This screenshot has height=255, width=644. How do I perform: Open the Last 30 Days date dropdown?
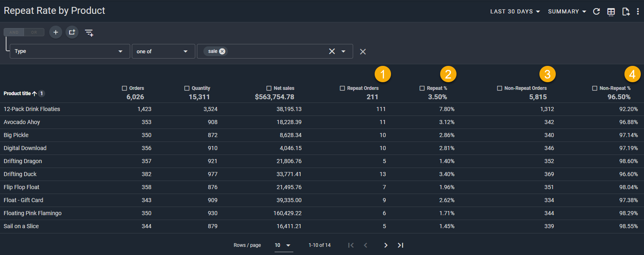click(x=515, y=11)
